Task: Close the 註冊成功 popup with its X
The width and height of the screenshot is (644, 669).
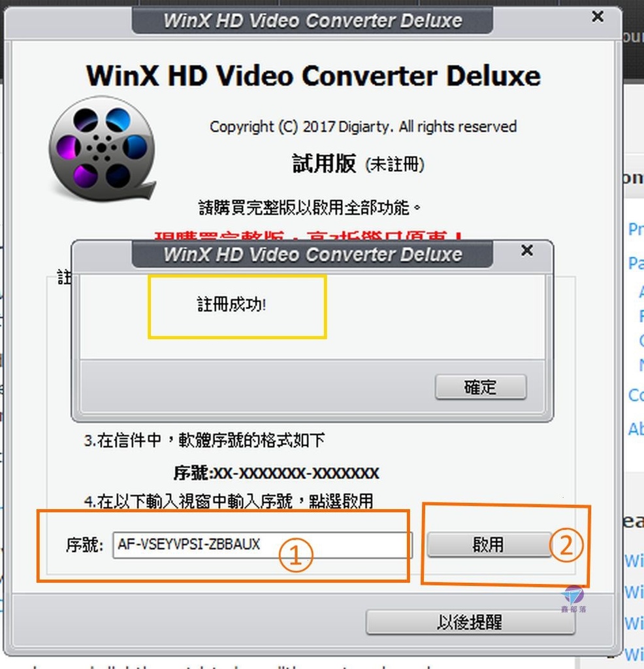Action: (x=527, y=250)
